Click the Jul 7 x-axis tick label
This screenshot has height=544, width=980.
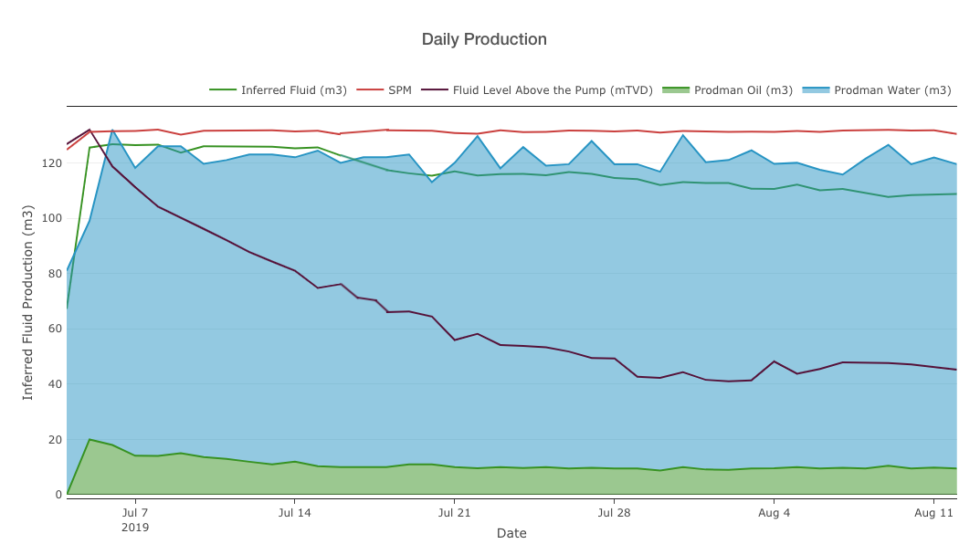[135, 513]
